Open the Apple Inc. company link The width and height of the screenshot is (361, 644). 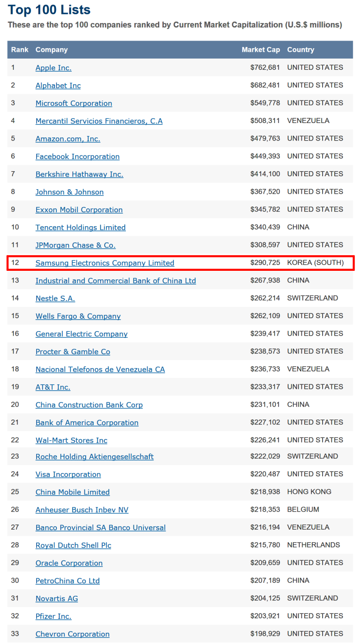pyautogui.click(x=53, y=68)
